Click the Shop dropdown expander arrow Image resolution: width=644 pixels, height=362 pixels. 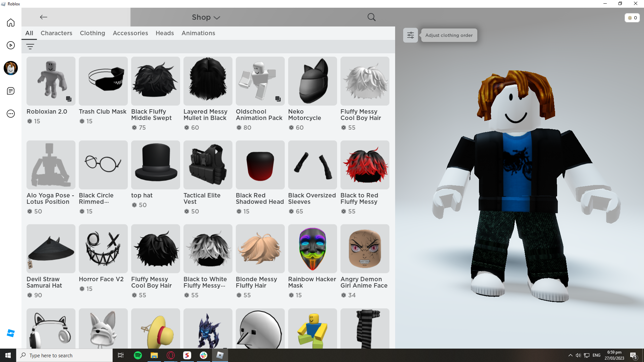click(217, 18)
